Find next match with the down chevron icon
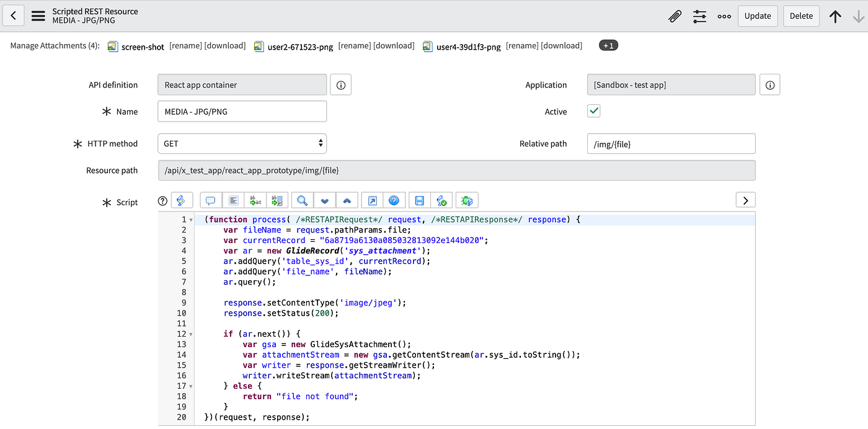The height and width of the screenshot is (429, 868). pyautogui.click(x=324, y=200)
